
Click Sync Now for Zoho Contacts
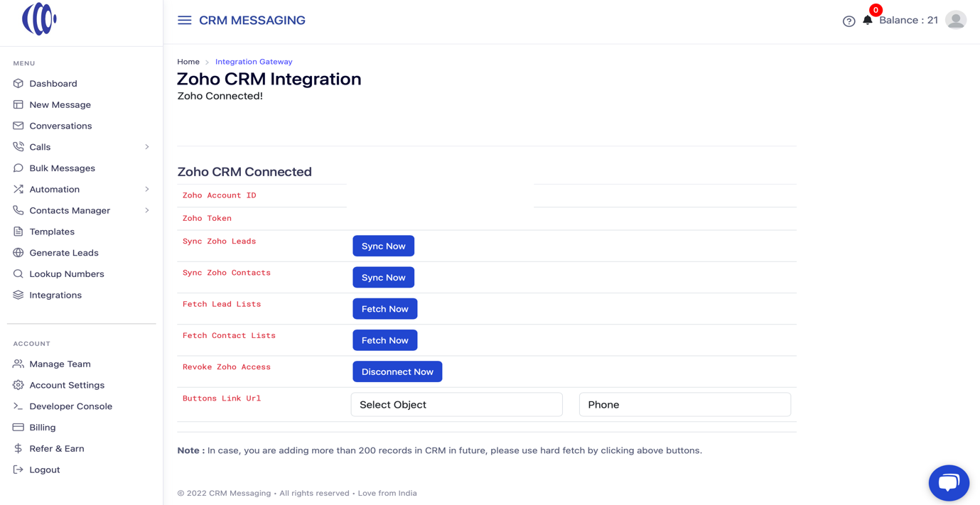[384, 278]
